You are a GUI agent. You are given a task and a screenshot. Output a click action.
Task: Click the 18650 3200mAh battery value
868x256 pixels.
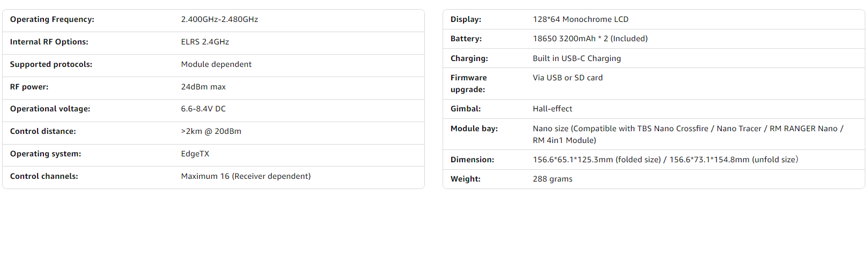pos(590,39)
